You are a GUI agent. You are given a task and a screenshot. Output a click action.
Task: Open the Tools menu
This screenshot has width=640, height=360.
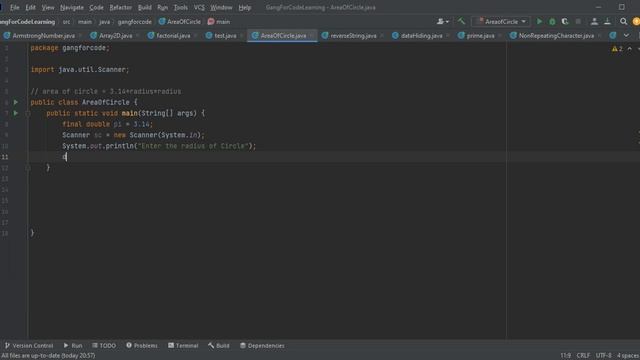[180, 7]
